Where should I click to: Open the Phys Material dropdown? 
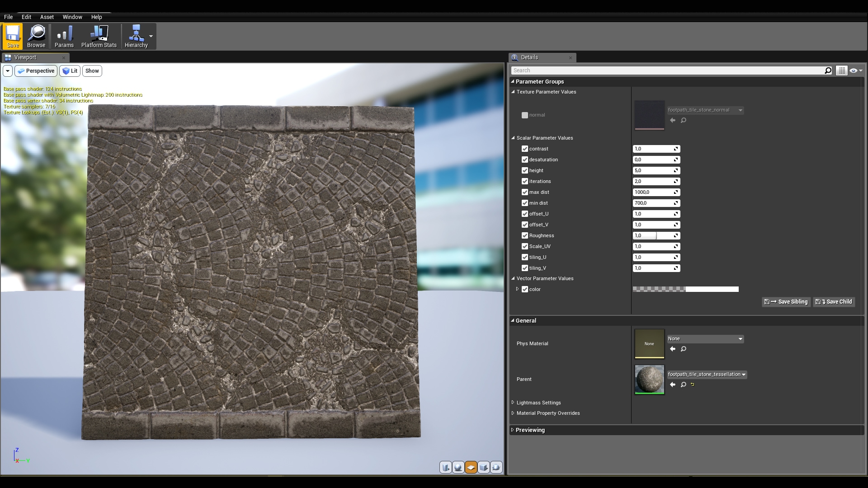tap(705, 338)
